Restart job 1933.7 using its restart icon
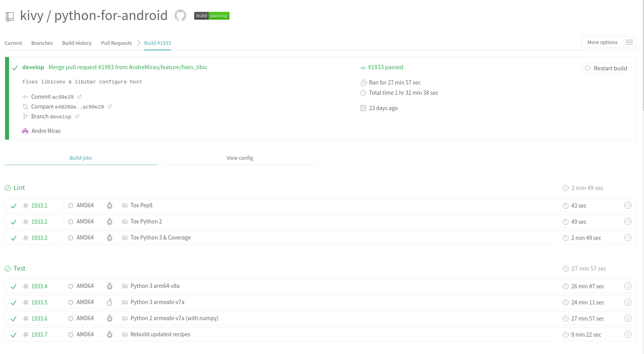This screenshot has height=354, width=644. 628,334
